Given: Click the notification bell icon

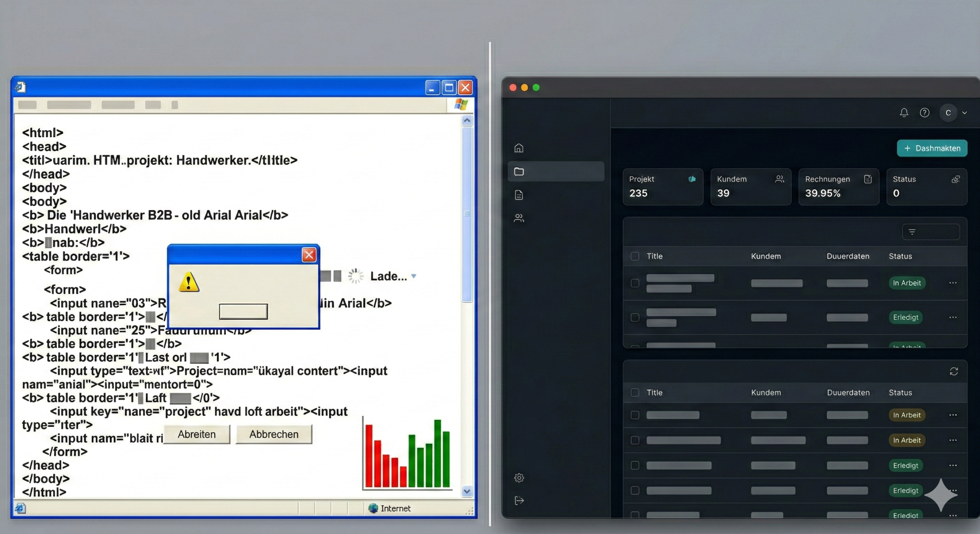Looking at the screenshot, I should coord(904,112).
